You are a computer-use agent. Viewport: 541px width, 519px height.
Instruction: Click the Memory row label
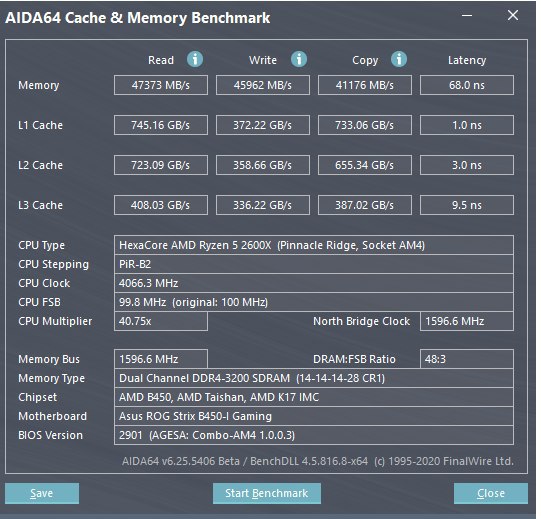(x=39, y=86)
